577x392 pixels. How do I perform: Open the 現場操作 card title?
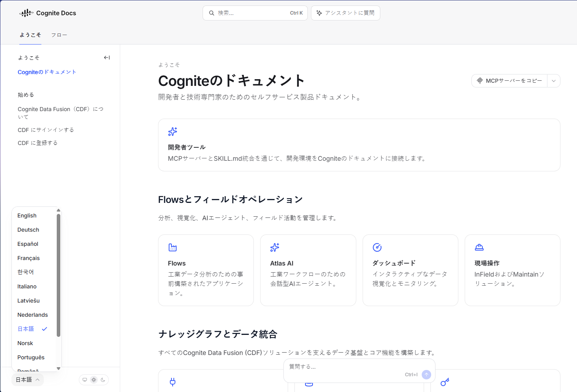(x=487, y=263)
